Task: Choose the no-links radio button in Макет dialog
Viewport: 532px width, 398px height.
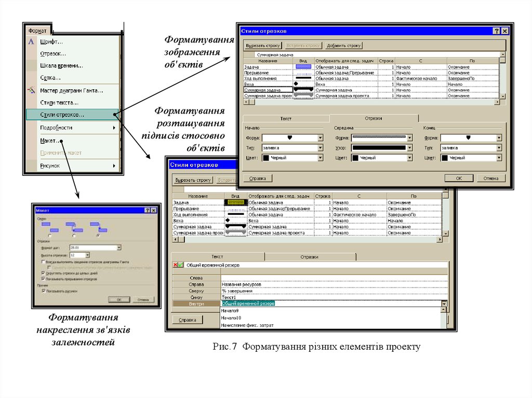Action: 50,236
